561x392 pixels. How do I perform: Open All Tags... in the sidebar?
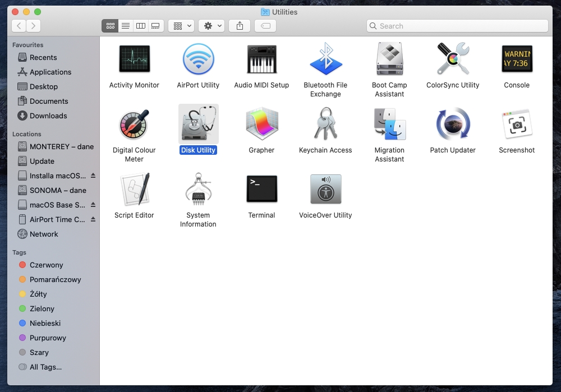click(53, 367)
